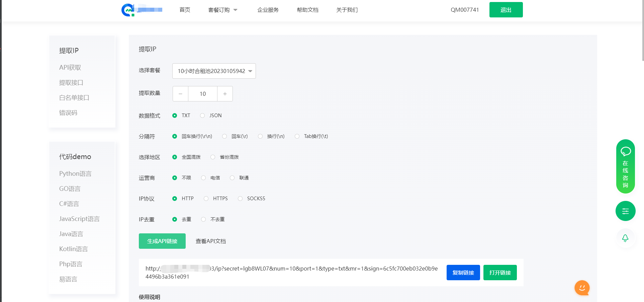The image size is (644, 302).
Task: Select 电信 carrier option
Action: [x=210, y=178]
